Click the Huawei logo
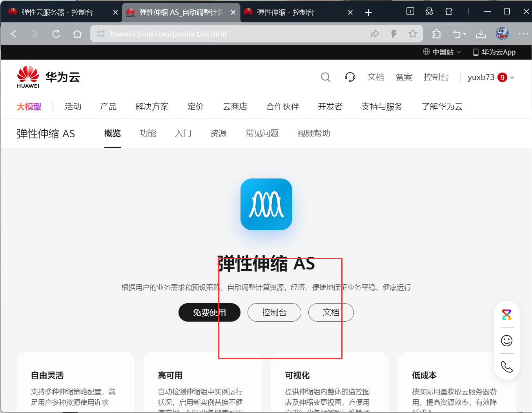Image resolution: width=532 pixels, height=413 pixels. 28,77
